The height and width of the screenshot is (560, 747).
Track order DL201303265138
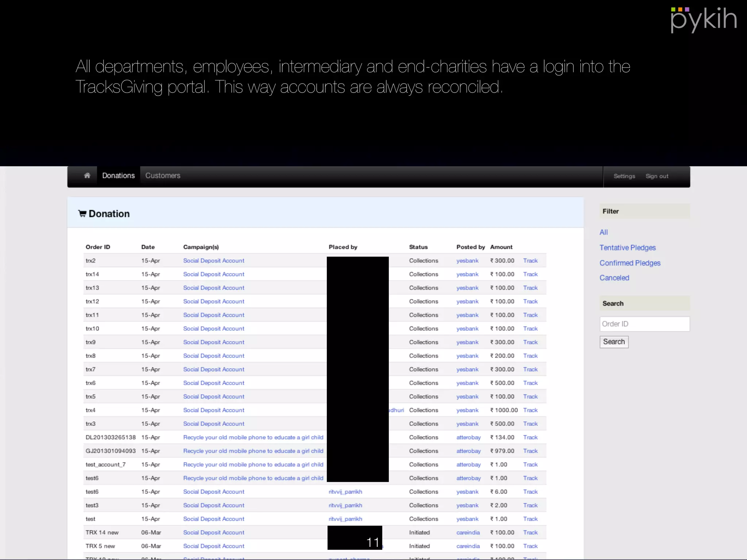(x=530, y=437)
